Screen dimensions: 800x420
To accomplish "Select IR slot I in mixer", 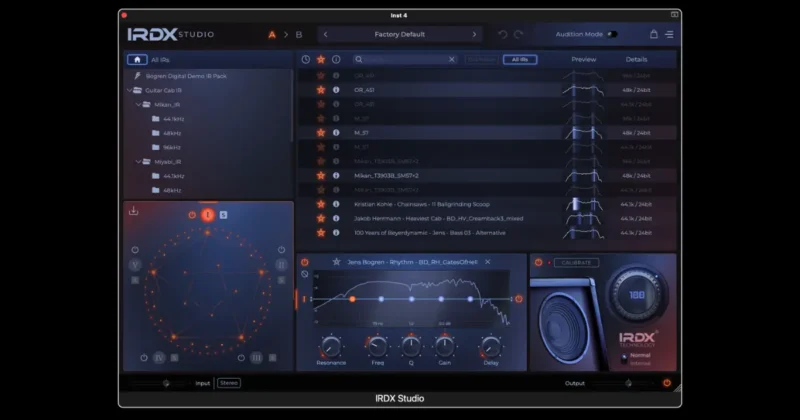I will [x=208, y=215].
